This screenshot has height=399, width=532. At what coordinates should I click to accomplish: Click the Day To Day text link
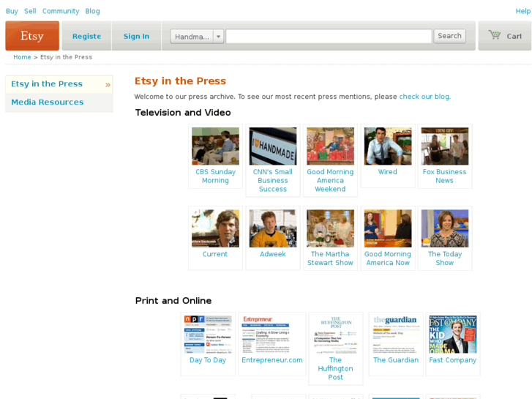(x=208, y=360)
